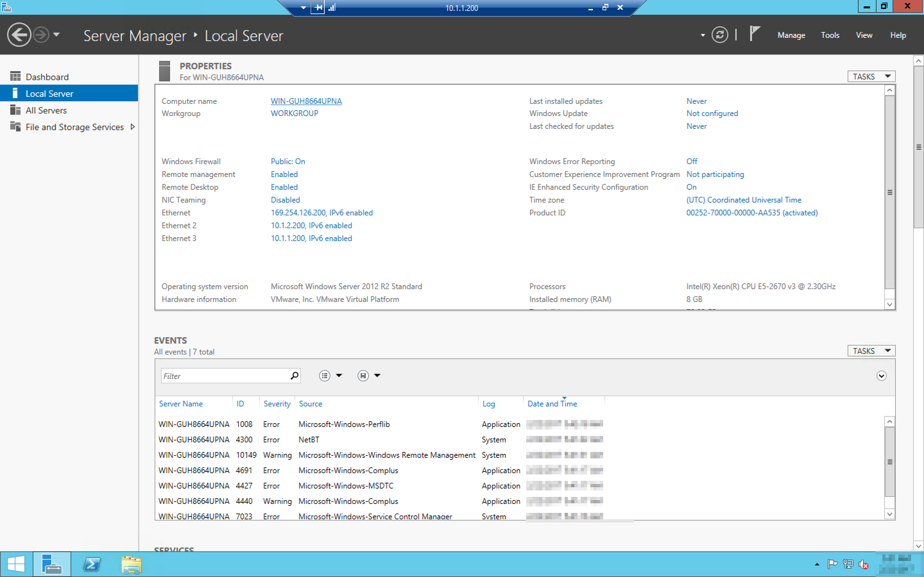Open the Notifications flag icon
Viewport: 924px width, 577px height.
click(755, 34)
